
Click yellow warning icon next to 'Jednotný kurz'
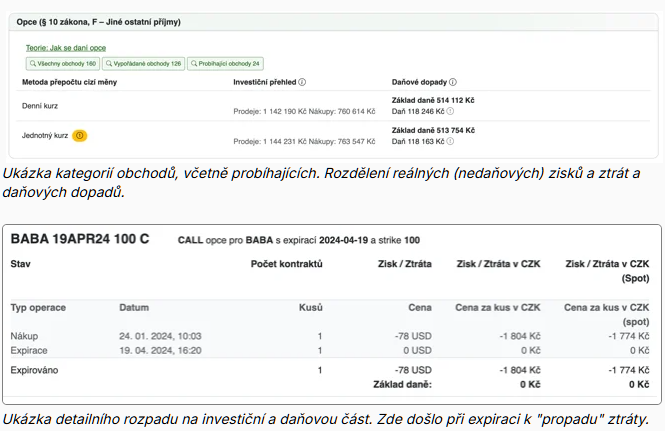click(x=80, y=136)
